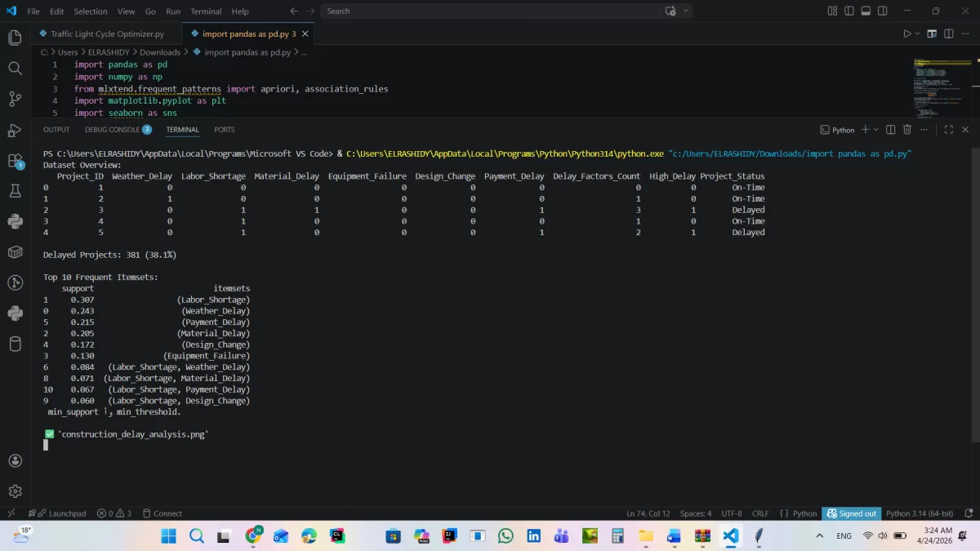Open the Manage gear menu
The height and width of the screenshot is (551, 980).
15,491
